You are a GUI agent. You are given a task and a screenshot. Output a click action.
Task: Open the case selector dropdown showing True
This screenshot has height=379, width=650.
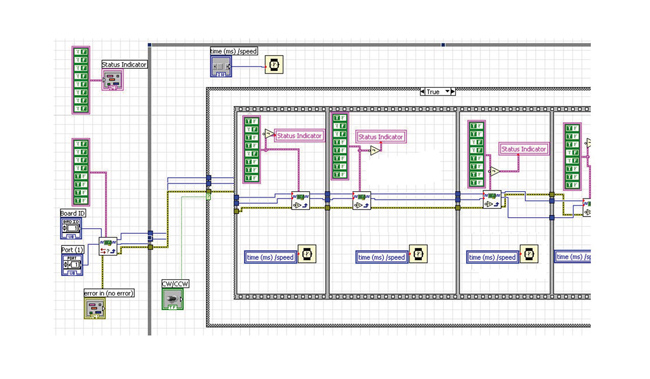447,92
